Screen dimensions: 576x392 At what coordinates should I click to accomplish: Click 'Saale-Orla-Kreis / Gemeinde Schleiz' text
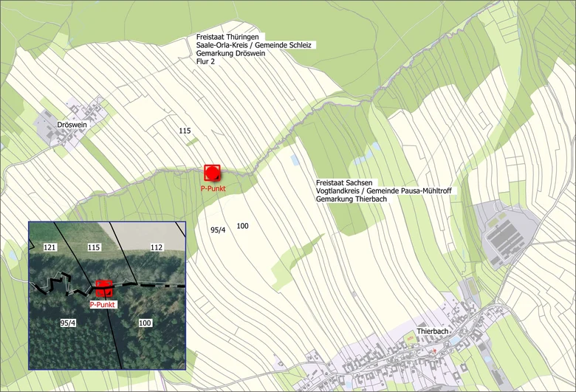[x=254, y=45]
